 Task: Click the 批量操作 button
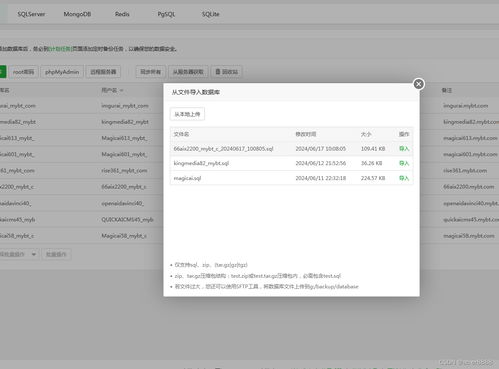click(x=56, y=254)
